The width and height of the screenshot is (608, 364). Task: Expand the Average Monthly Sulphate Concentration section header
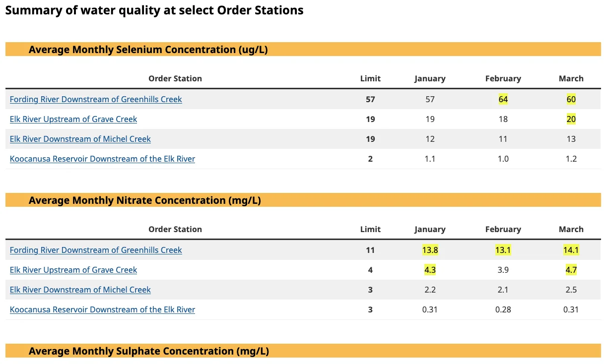tap(148, 351)
